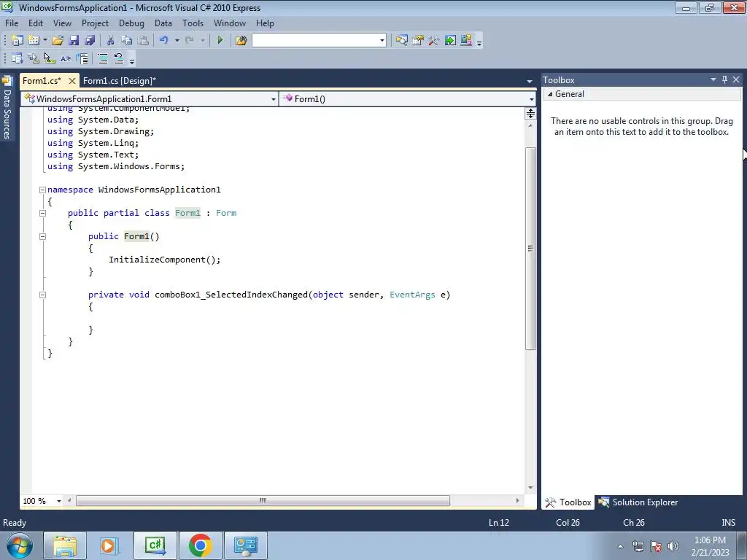Click the editor split handle above scrollbar

(x=530, y=113)
